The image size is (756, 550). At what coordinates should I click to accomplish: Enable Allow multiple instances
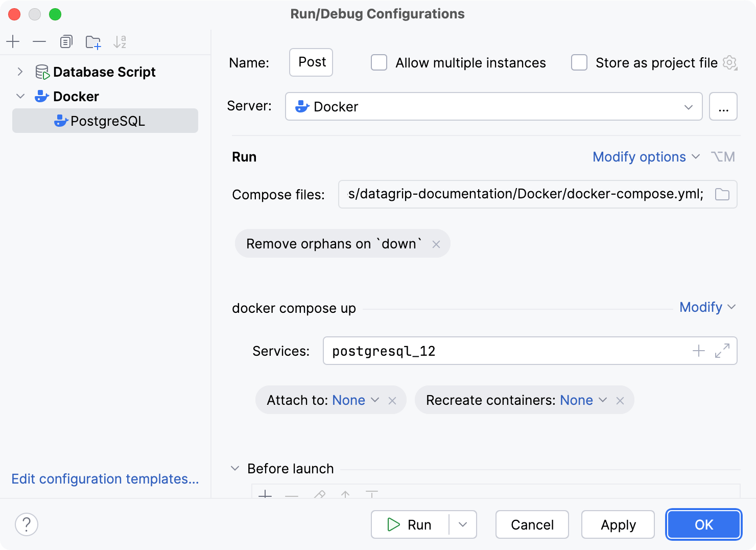[379, 62]
